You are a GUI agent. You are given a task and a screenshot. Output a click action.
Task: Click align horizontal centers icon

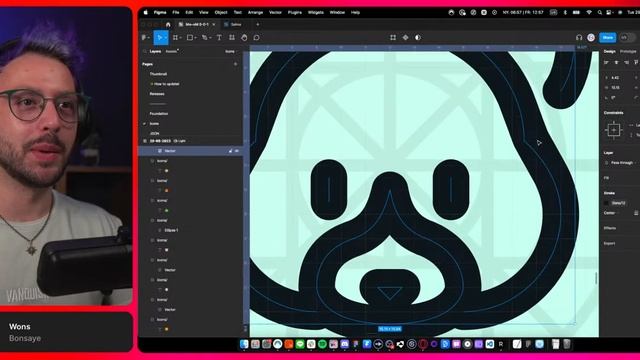pyautogui.click(x=616, y=62)
